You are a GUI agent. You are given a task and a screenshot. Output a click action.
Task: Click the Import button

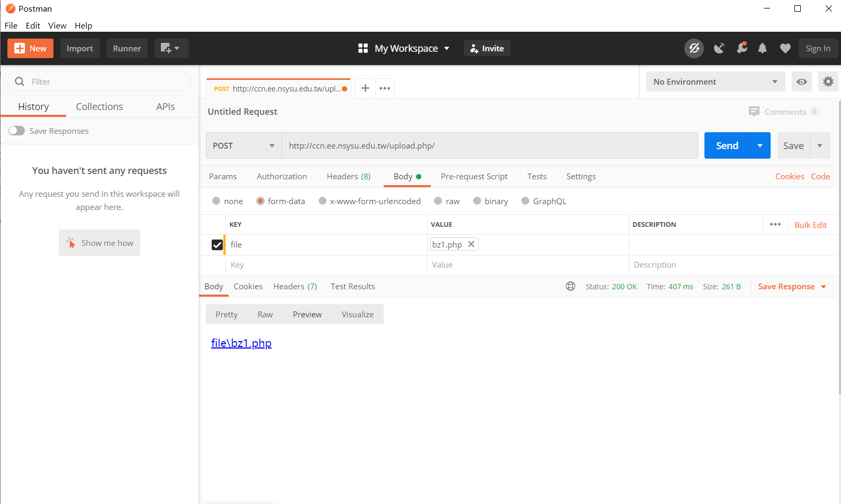[80, 49]
